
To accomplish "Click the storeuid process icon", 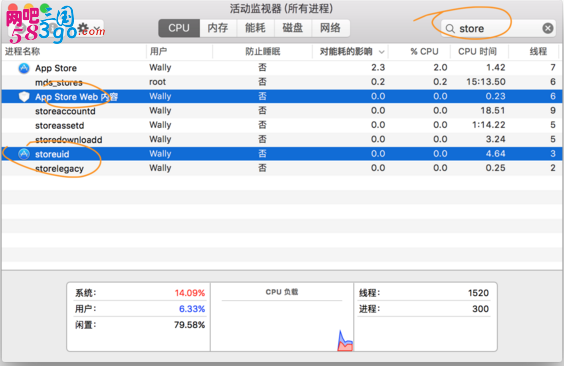I will [x=24, y=154].
